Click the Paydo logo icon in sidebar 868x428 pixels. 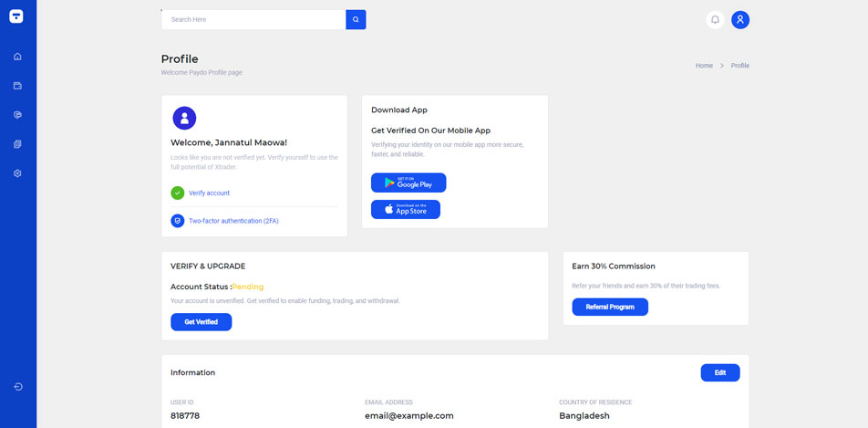click(x=16, y=16)
